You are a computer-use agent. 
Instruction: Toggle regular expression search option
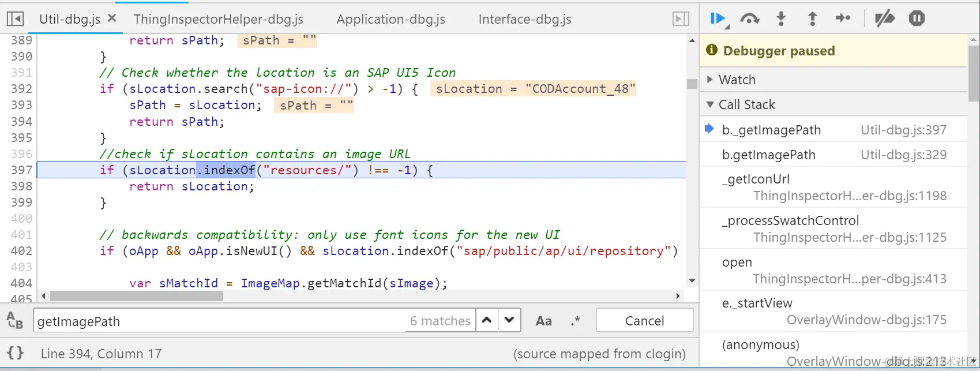pos(575,321)
